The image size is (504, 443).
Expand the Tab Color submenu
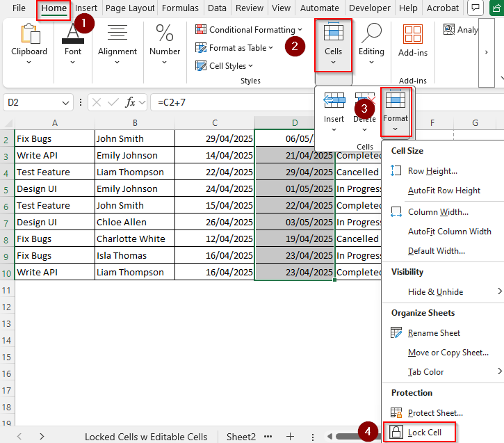500,371
